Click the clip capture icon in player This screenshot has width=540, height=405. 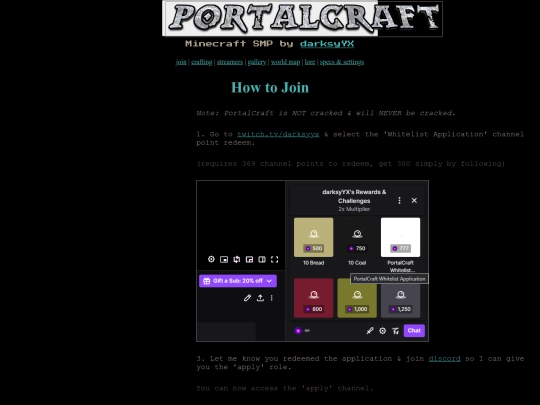coord(237,259)
